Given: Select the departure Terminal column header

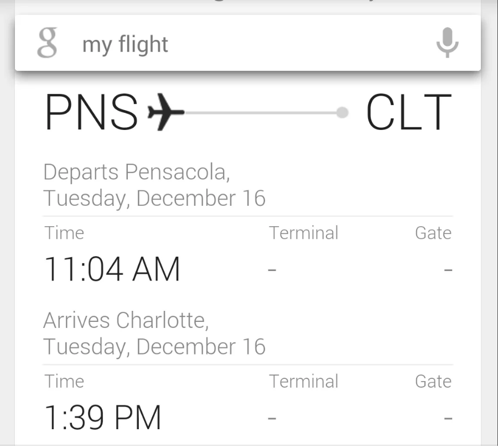Looking at the screenshot, I should (304, 233).
